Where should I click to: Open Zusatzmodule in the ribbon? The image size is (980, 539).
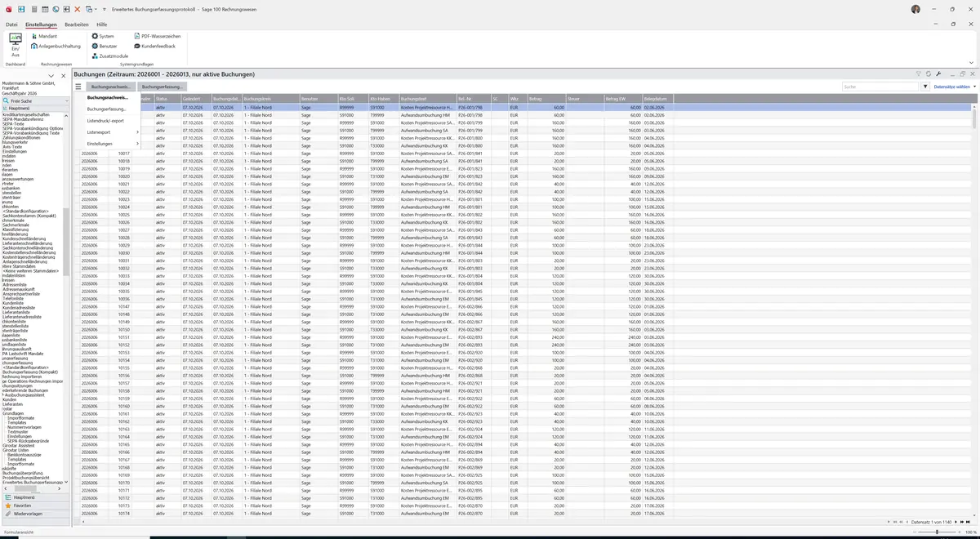coord(109,56)
